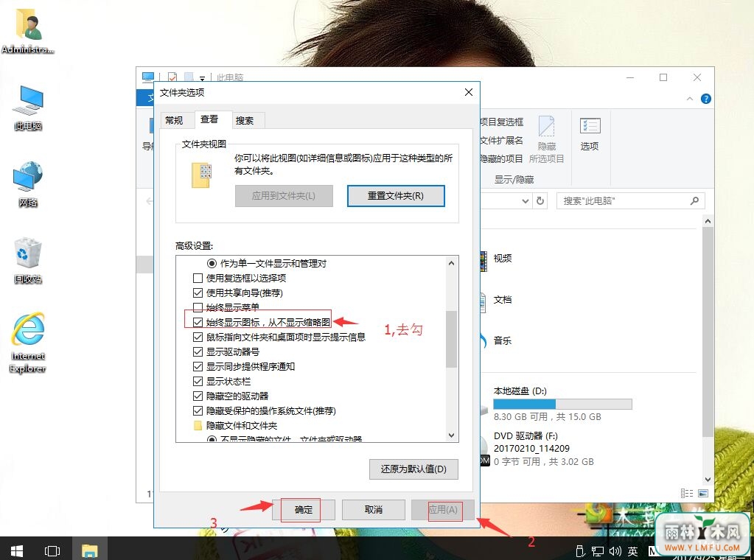Open the 网络 desktop icon
This screenshot has height=560, width=754.
[28, 185]
